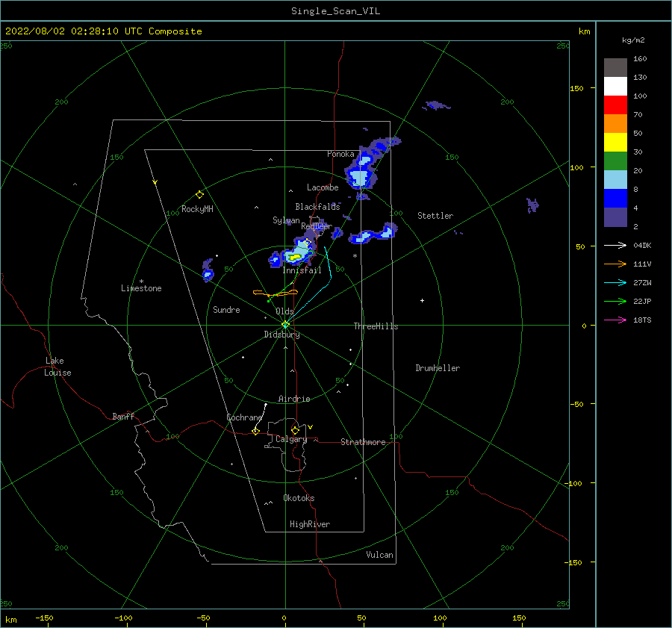Click the Stettler town label

(x=435, y=216)
